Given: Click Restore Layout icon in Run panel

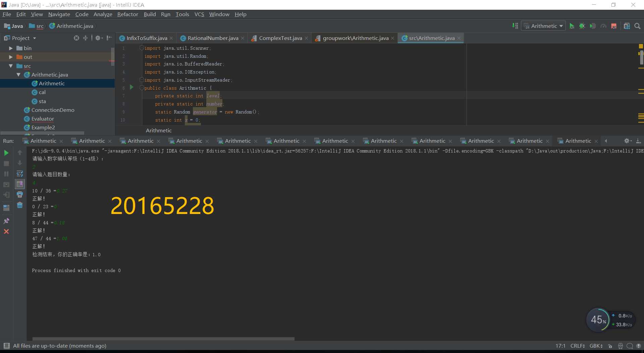Looking at the screenshot, I should 6,208.
